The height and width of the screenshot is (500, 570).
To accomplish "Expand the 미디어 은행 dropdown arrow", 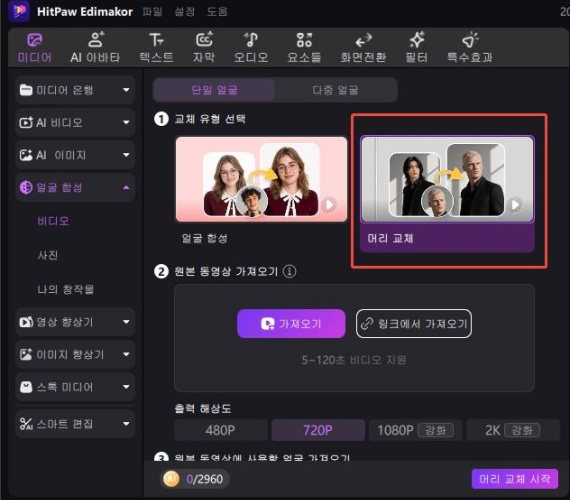I will coord(126,90).
